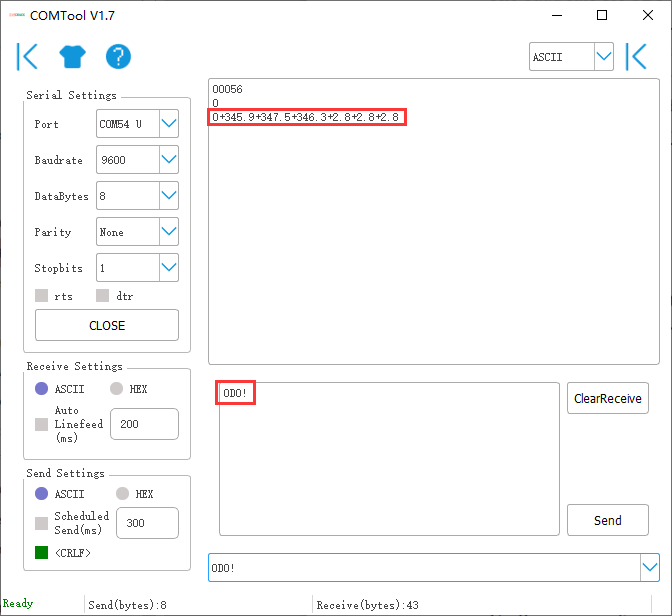The height and width of the screenshot is (616, 672).
Task: Select HEX in Receive Settings
Action: (x=117, y=389)
